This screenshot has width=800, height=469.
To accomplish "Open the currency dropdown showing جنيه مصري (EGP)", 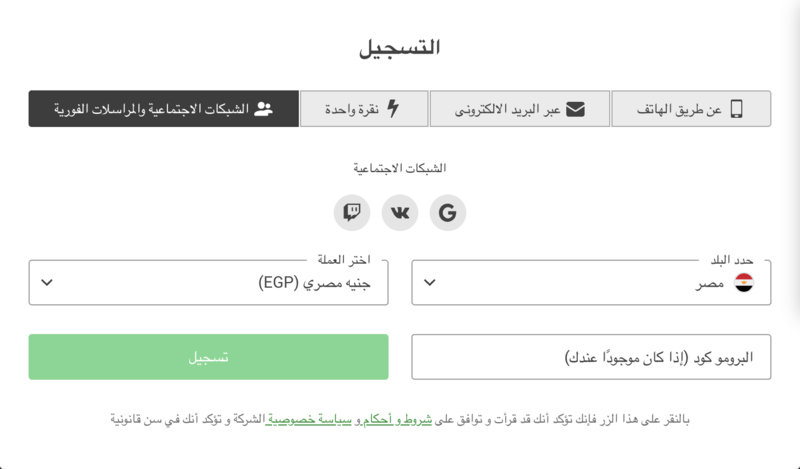I will [x=208, y=283].
